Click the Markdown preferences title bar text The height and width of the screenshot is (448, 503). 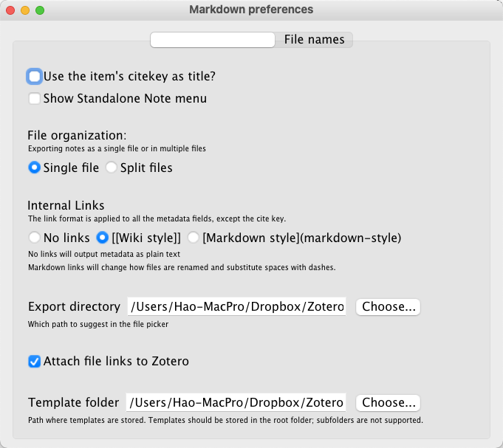coord(251,10)
